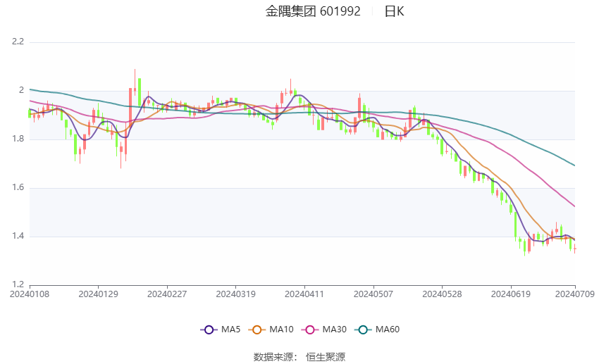
Task: Toggle the MA60 legend series
Action: click(x=377, y=330)
